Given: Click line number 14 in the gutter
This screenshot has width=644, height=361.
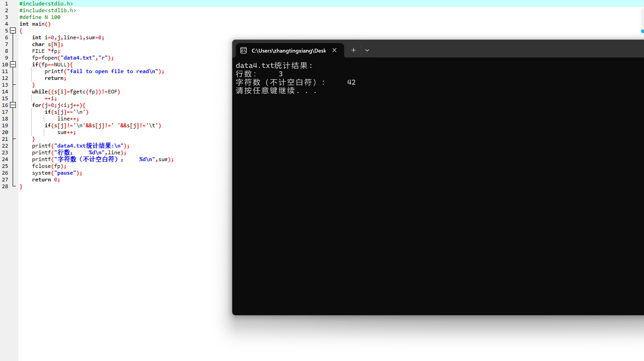Looking at the screenshot, I should [x=5, y=92].
